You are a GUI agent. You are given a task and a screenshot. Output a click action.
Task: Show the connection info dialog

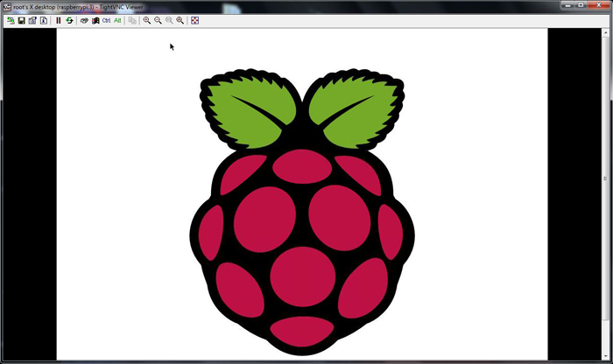[x=44, y=21]
